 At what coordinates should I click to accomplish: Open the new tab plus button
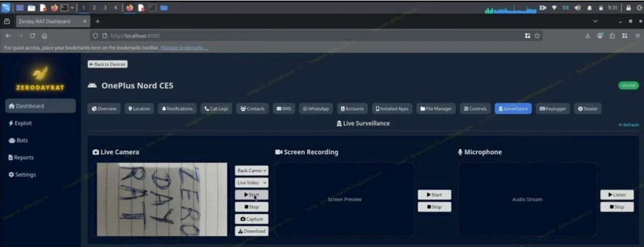point(98,21)
